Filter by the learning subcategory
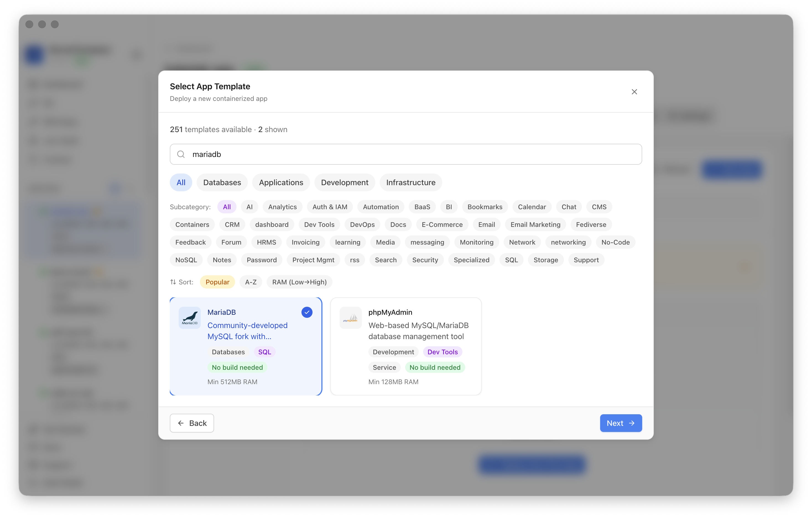This screenshot has height=519, width=812. pos(348,242)
